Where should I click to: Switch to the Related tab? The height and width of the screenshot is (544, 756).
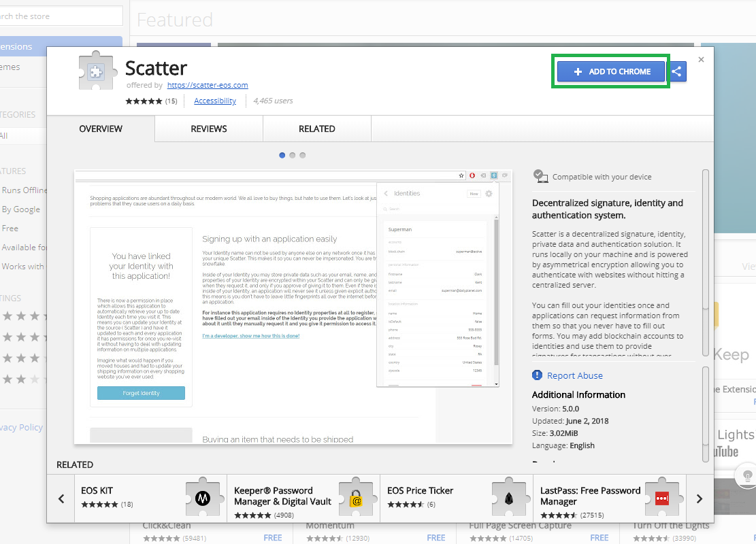317,129
